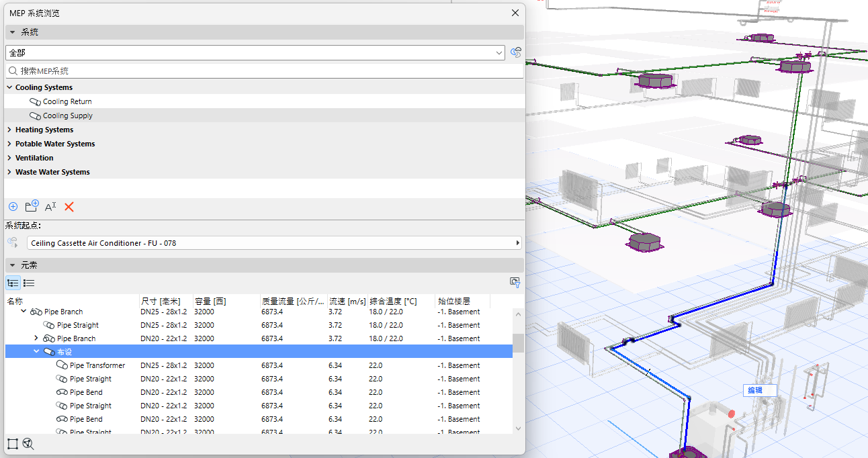Viewport: 868px width, 458px height.
Task: Click the zoom to elements 3D icon
Action: (28, 444)
